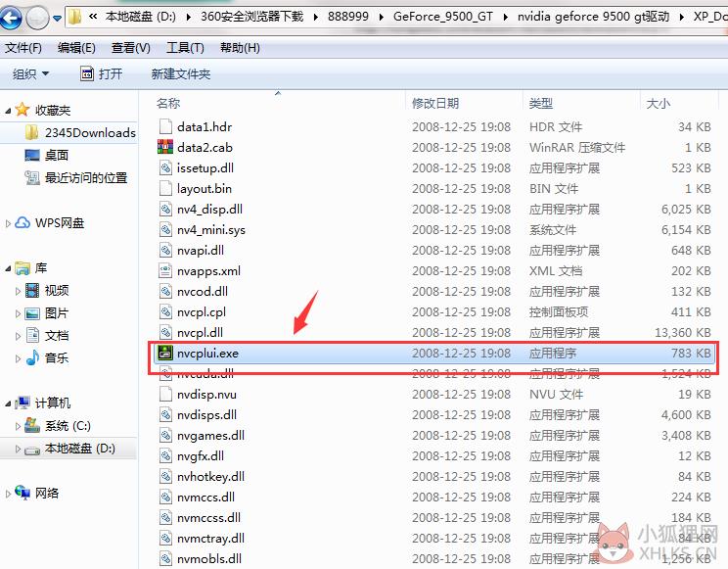Click the Forward navigation arrow button
Image resolution: width=728 pixels, height=569 pixels.
click(37, 19)
